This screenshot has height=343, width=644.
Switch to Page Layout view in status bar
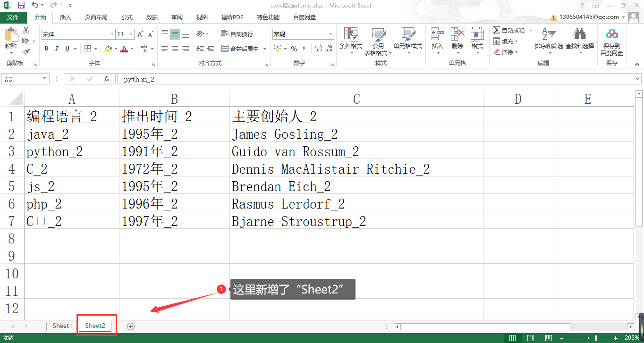530,338
